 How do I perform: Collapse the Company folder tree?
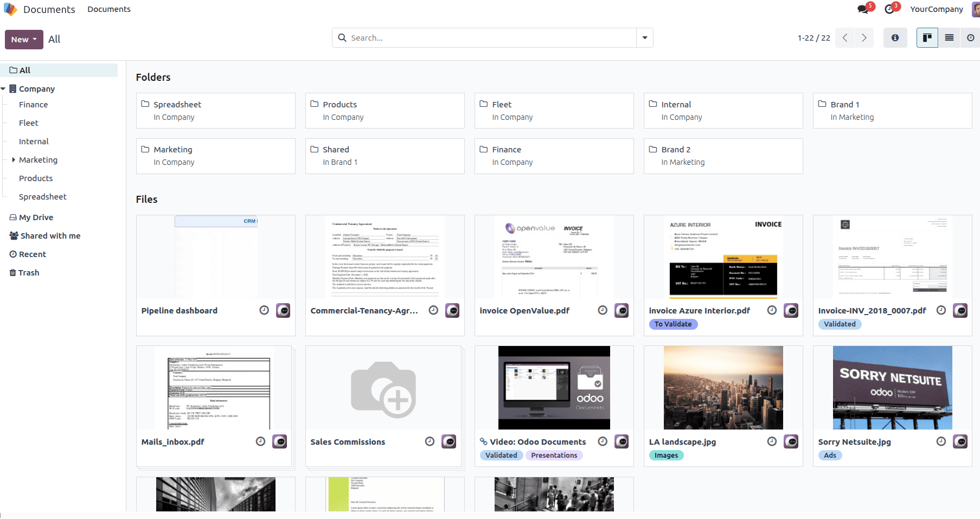click(3, 89)
